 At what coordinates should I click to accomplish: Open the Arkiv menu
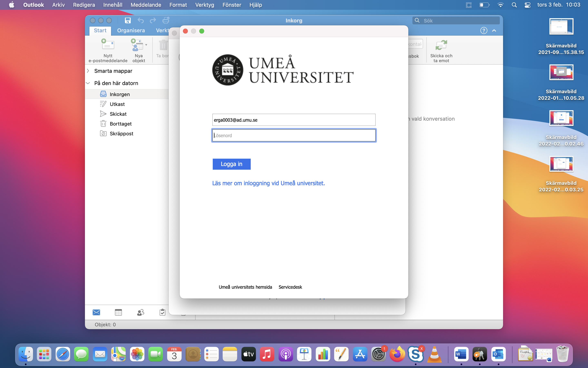click(x=58, y=5)
